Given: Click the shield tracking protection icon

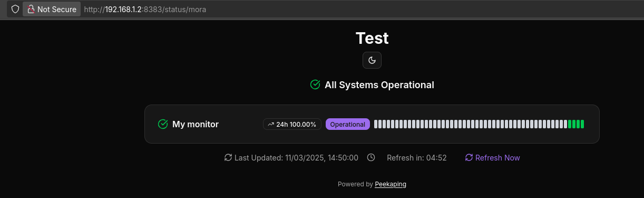Looking at the screenshot, I should pyautogui.click(x=15, y=9).
